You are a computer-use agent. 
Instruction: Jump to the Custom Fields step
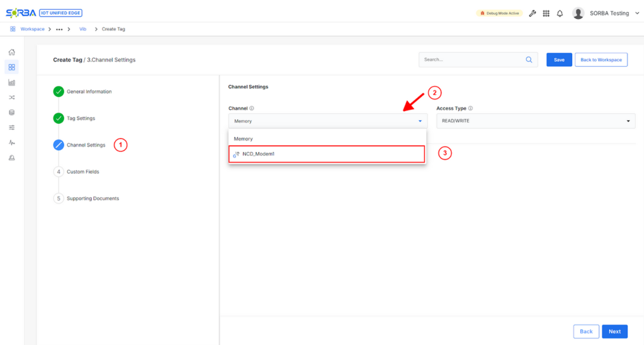pyautogui.click(x=83, y=172)
